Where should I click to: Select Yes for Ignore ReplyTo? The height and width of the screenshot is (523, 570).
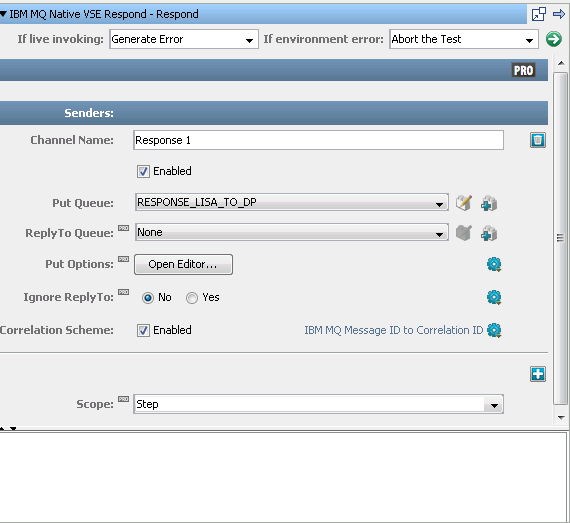(192, 298)
